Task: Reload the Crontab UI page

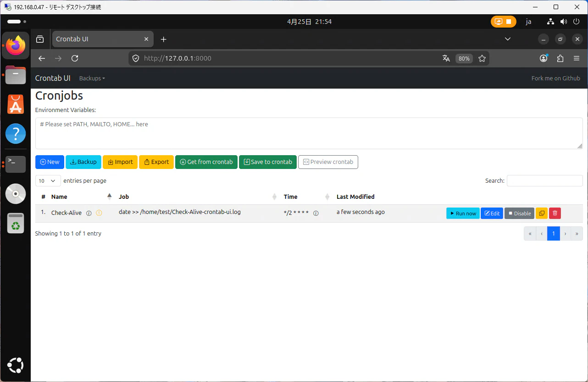Action: (x=75, y=58)
